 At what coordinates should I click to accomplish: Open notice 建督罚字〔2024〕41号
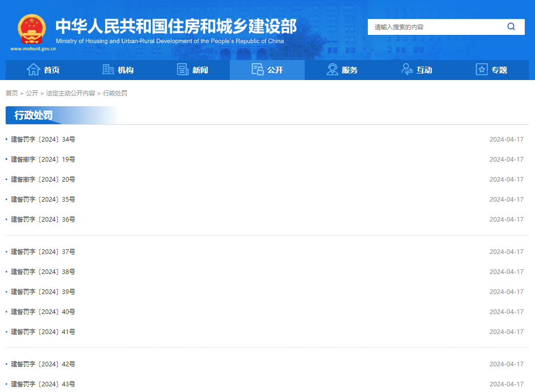(x=43, y=332)
